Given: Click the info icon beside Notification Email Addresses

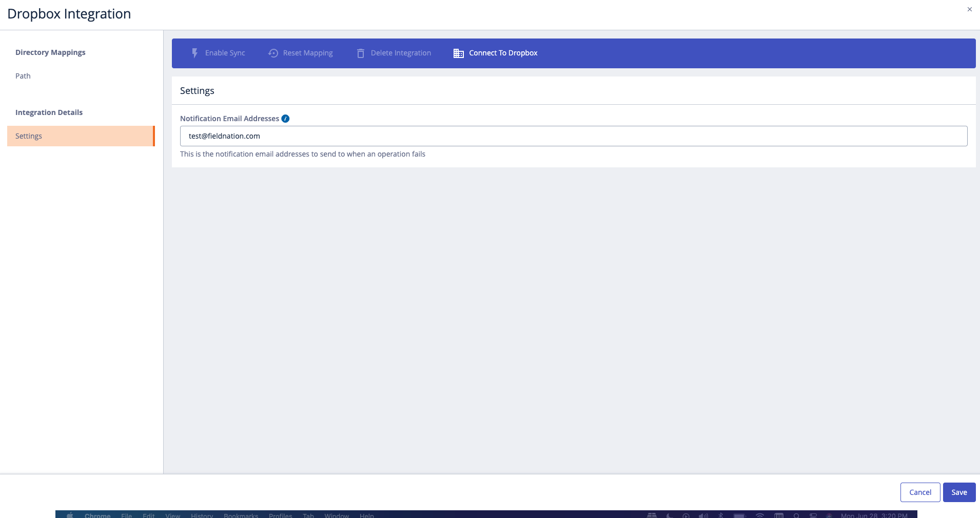Looking at the screenshot, I should (285, 119).
